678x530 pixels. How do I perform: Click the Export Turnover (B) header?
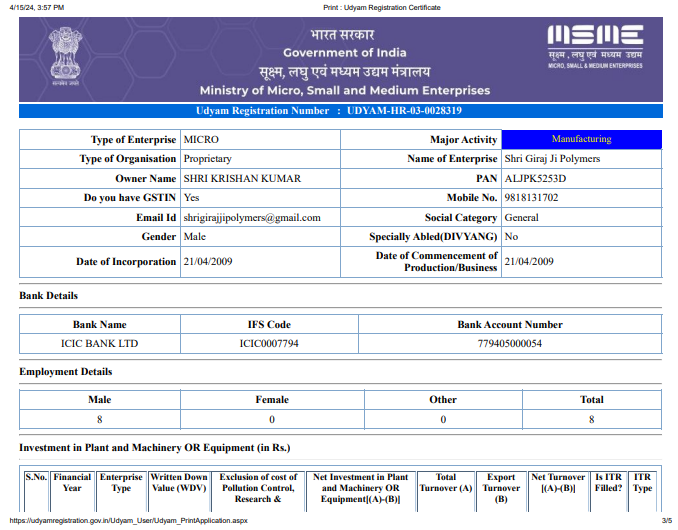(501, 488)
